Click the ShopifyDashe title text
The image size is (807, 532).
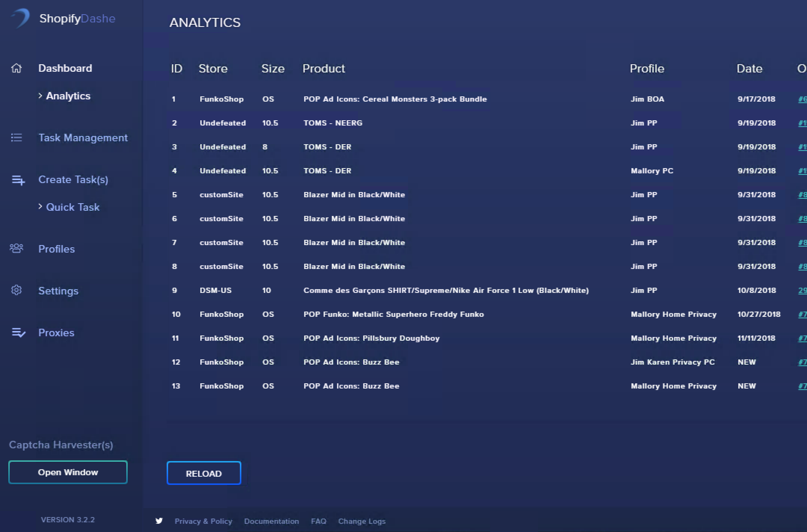[77, 19]
